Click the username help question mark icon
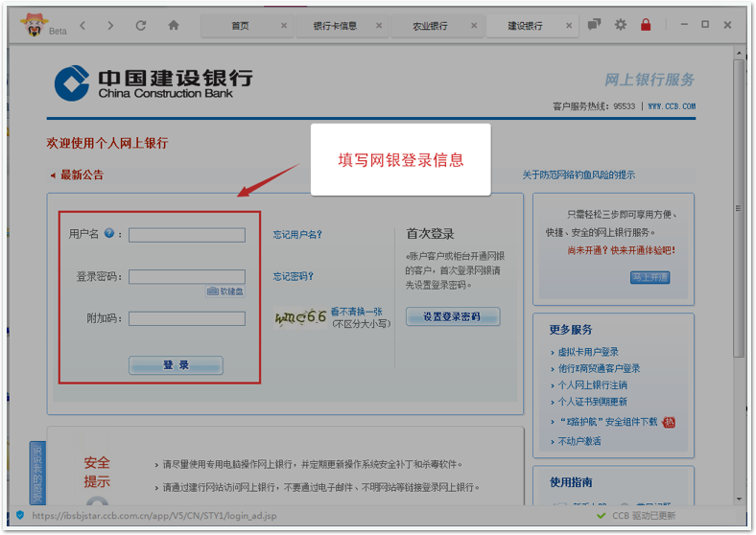Viewport: 756px width, 535px height. point(109,233)
